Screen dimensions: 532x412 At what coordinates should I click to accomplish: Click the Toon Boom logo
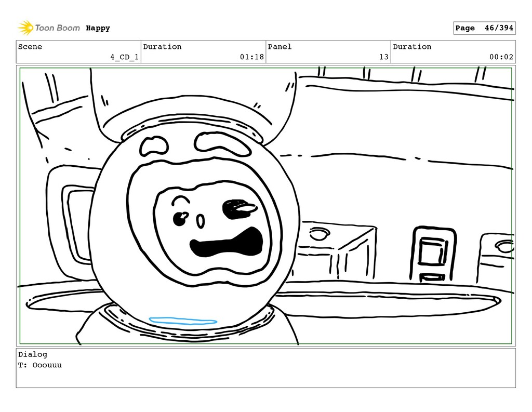pyautogui.click(x=49, y=28)
